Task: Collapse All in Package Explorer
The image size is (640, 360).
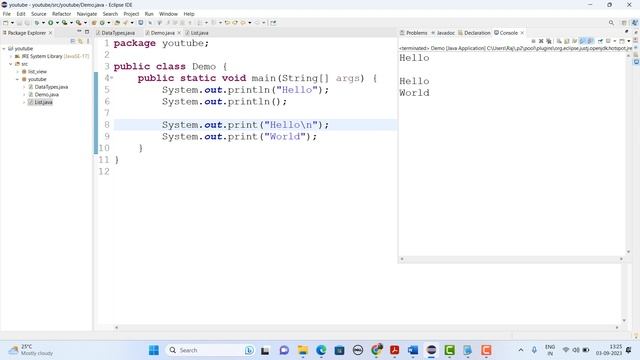Action: click(73, 41)
